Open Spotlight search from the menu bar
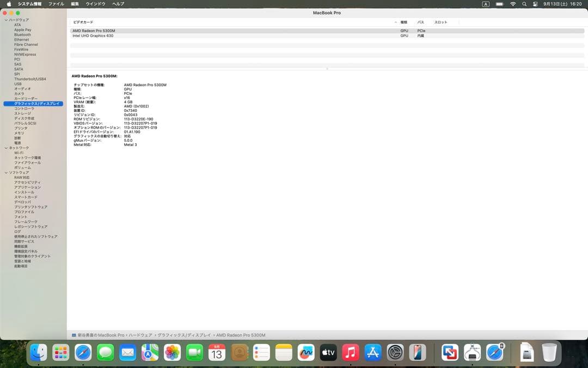The image size is (588, 368). (524, 4)
